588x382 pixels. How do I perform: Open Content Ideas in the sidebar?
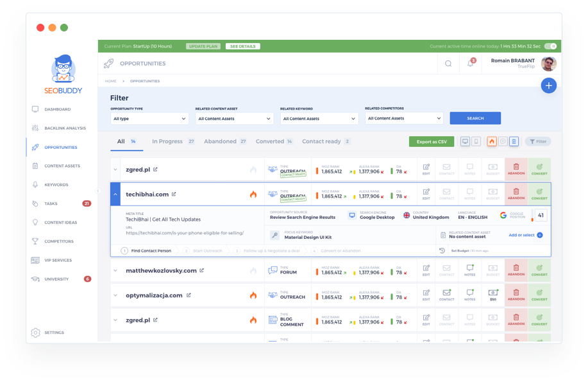(x=55, y=222)
